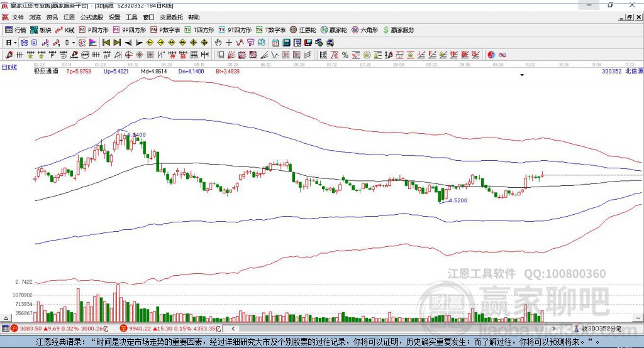The image size is (644, 348).
Task: Select the crosshair cursor tool
Action: 229,43
